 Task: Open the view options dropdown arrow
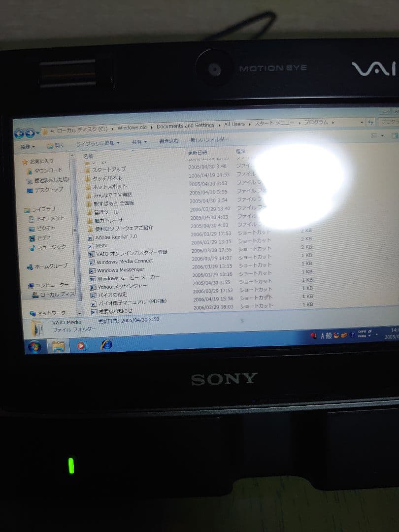click(x=383, y=136)
